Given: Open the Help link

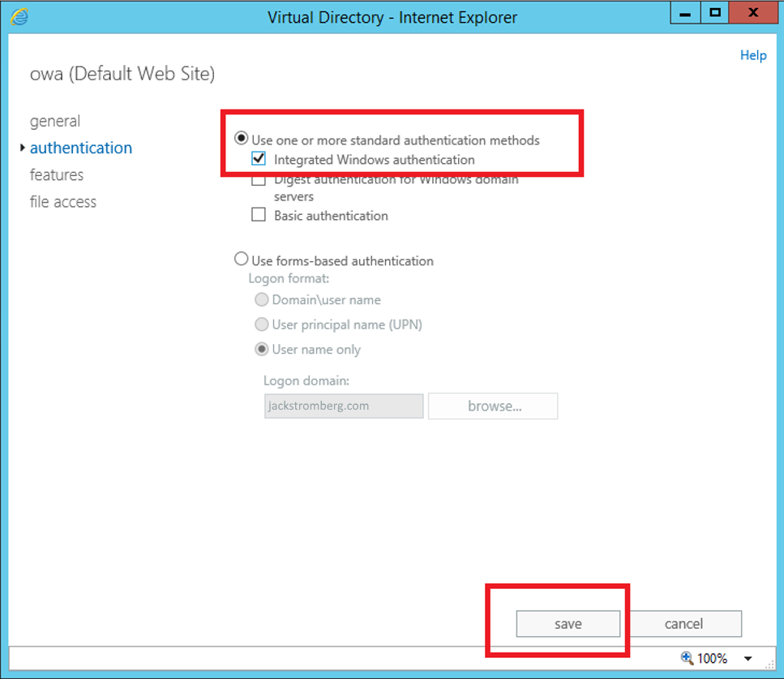Looking at the screenshot, I should coord(752,55).
